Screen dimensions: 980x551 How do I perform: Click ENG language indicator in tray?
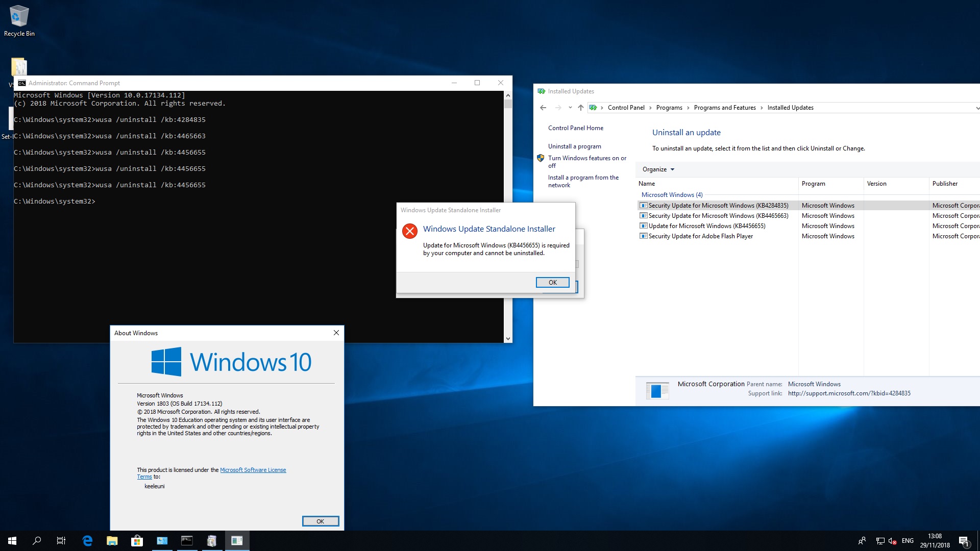pos(908,541)
